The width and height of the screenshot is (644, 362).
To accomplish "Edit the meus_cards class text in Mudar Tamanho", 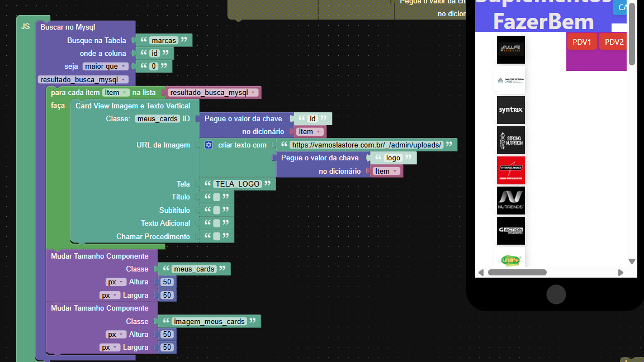I will [x=194, y=269].
